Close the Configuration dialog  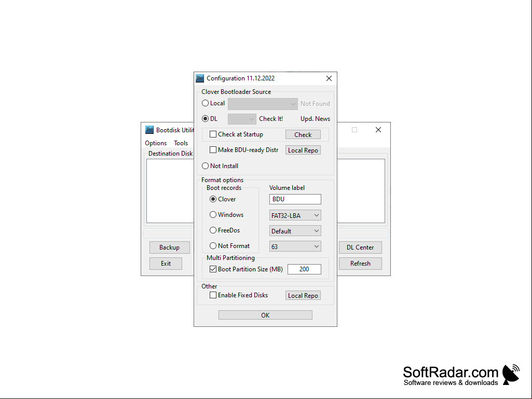tap(329, 78)
